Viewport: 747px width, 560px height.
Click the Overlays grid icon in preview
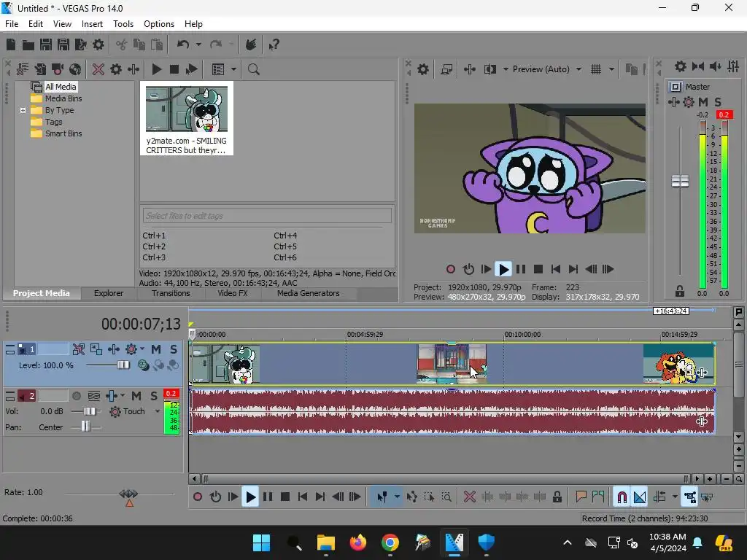click(596, 69)
